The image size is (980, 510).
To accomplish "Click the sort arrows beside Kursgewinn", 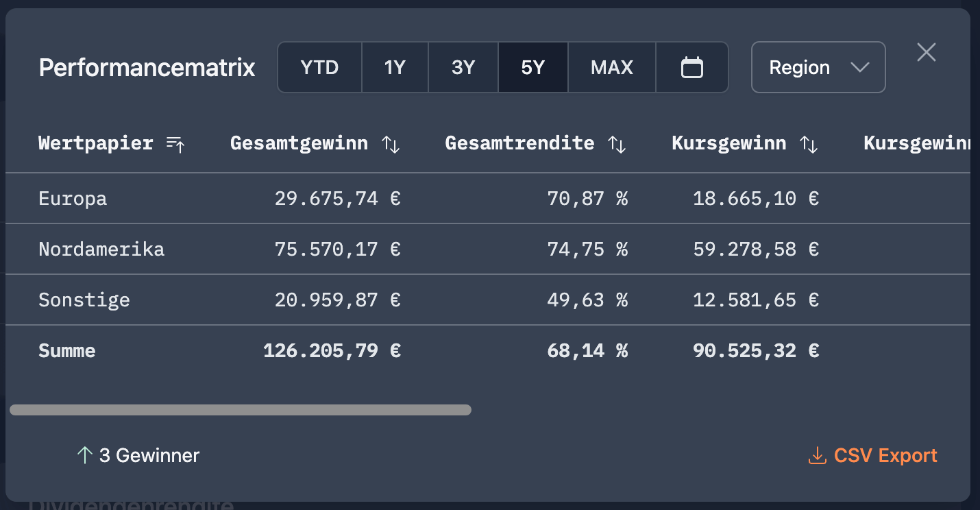I will (810, 144).
